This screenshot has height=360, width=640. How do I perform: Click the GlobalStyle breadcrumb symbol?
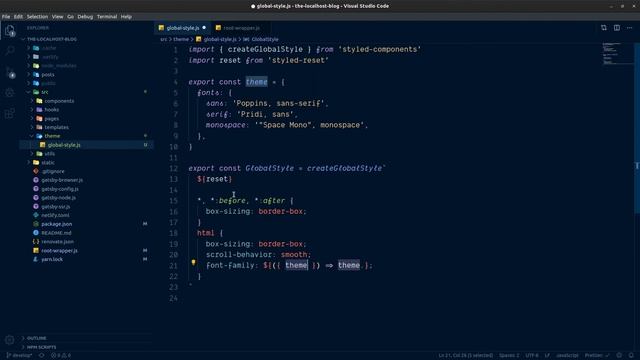pos(265,40)
